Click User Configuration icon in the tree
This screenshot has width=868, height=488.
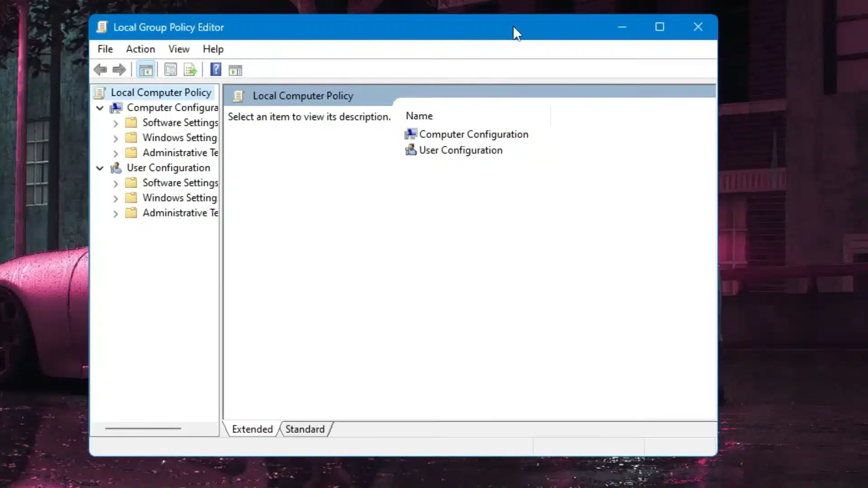tap(116, 168)
